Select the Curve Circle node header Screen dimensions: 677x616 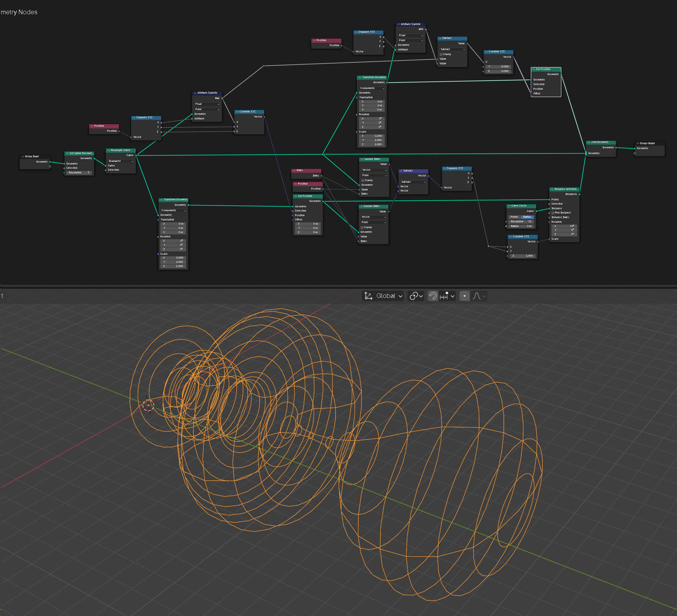click(x=521, y=206)
